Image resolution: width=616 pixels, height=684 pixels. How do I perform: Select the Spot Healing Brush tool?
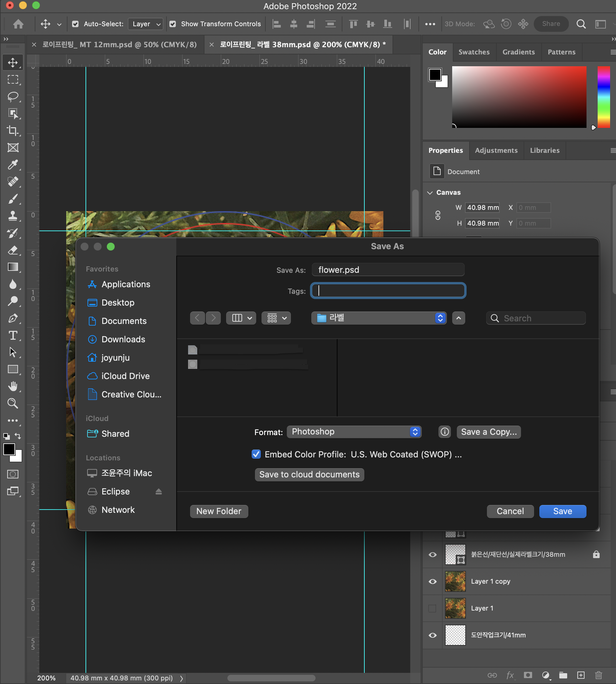[x=13, y=182]
